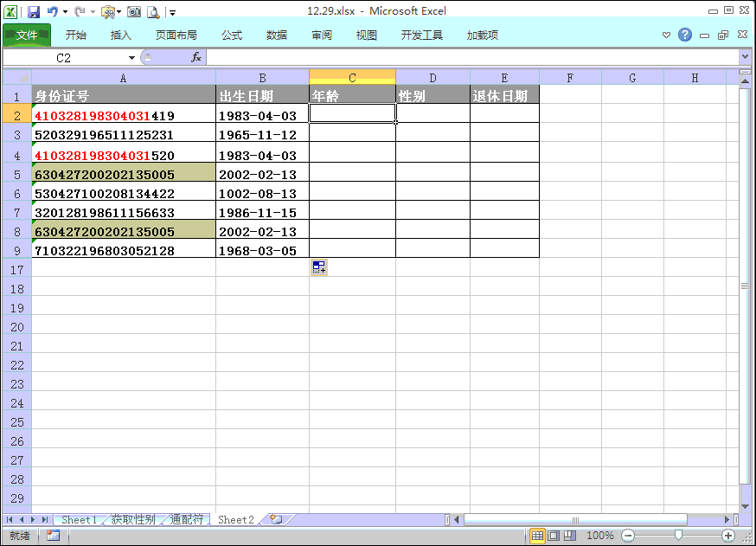
Task: Open the Undo history dropdown arrow
Action: tap(65, 11)
